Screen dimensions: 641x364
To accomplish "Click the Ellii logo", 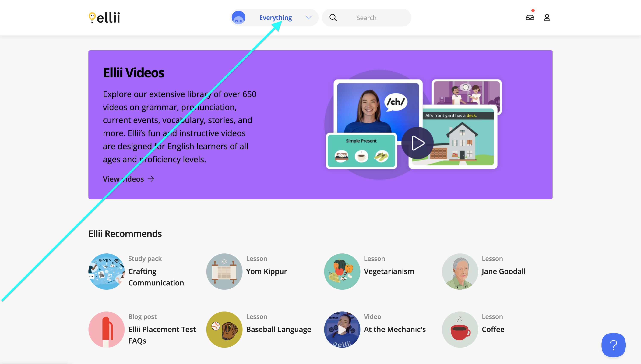I will tap(104, 18).
